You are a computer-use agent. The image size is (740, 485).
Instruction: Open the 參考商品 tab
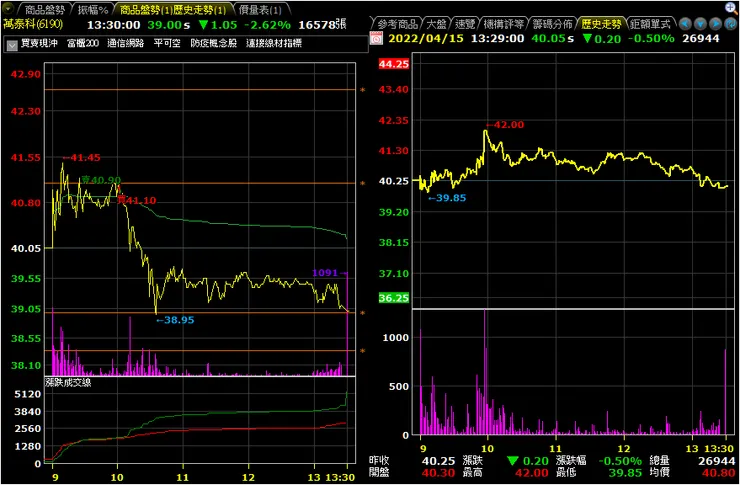click(399, 24)
